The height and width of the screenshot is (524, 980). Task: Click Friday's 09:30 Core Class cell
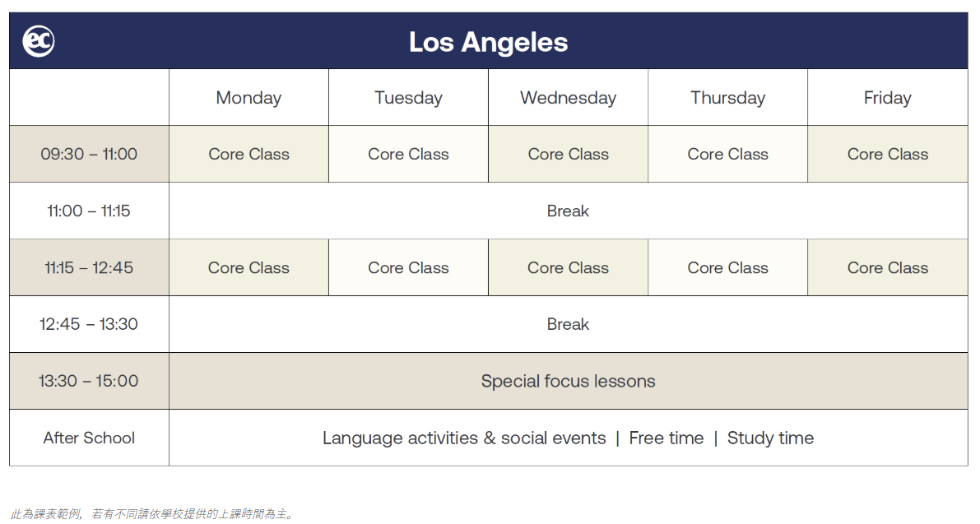pos(888,155)
